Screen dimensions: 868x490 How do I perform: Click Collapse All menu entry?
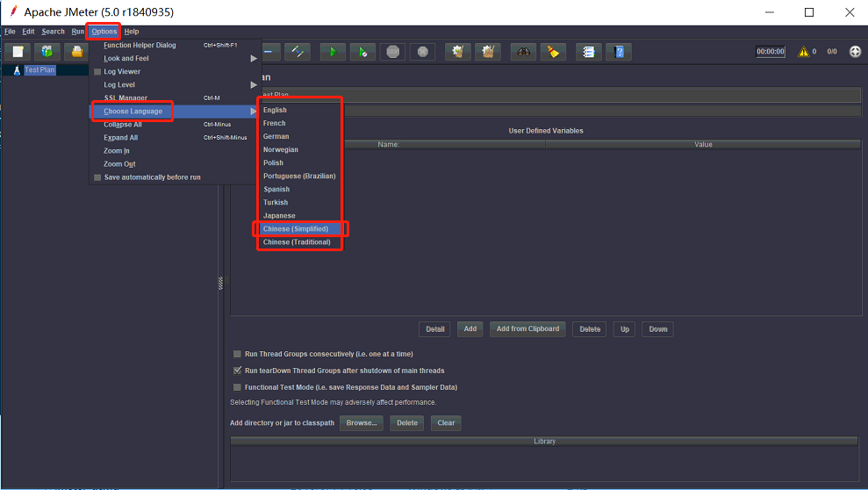[x=175, y=125]
